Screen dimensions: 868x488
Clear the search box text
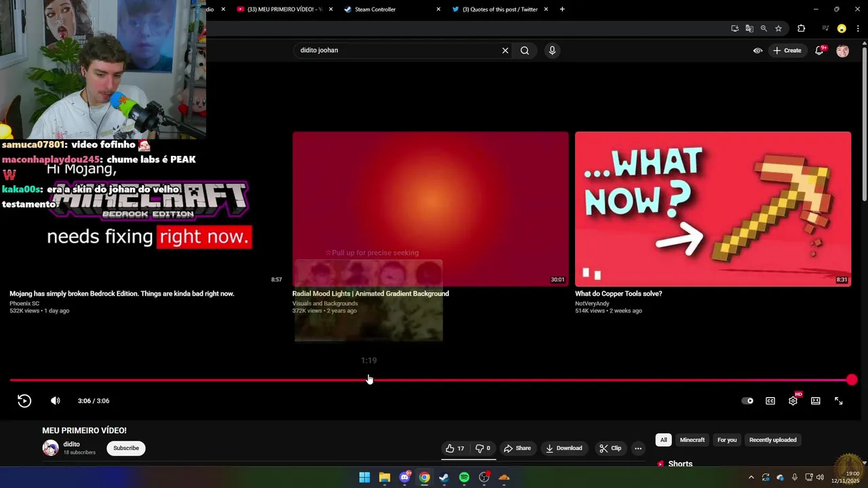coord(505,50)
